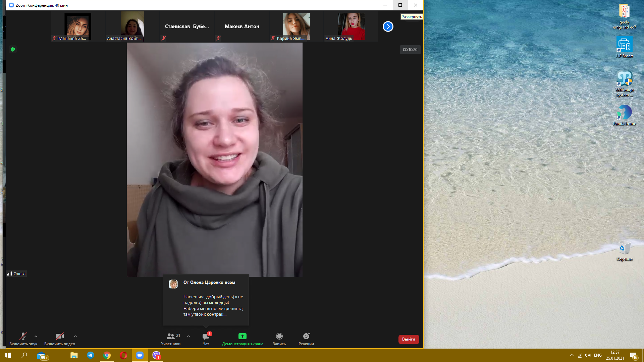Select Макеєв Антон participant tile
Screen dimensions: 644x362
[242, 26]
